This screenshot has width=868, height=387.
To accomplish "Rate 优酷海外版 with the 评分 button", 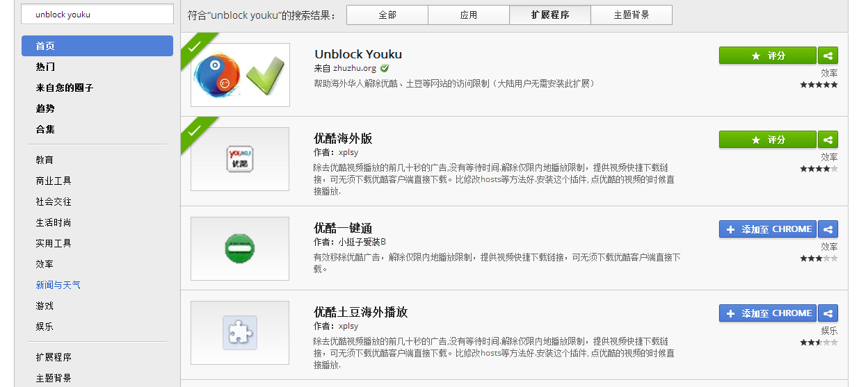I will click(768, 140).
